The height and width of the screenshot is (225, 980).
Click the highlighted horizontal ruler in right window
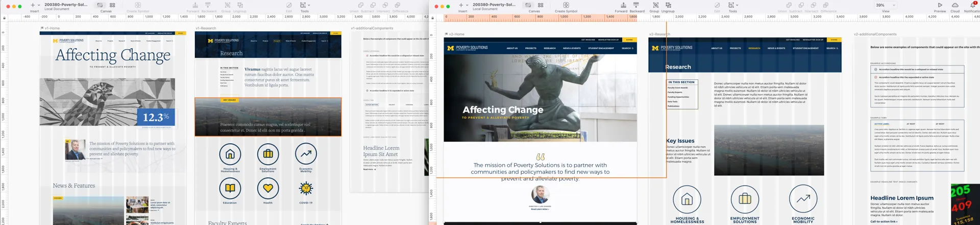click(541, 17)
